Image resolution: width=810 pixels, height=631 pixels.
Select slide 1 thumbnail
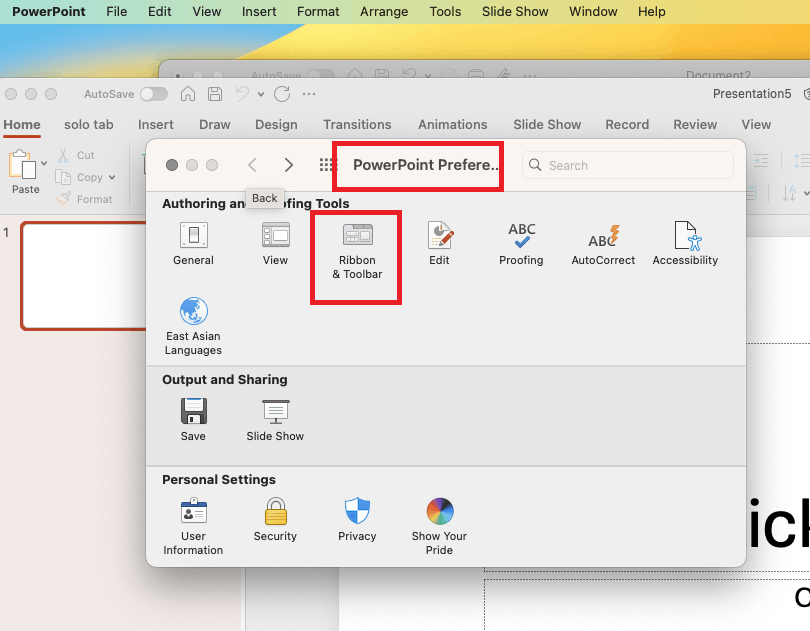tap(85, 276)
